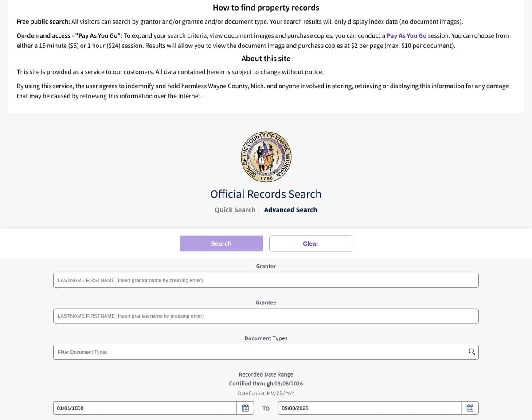Click the Recorded Date Range label
The width and height of the screenshot is (532, 420).
point(266,374)
